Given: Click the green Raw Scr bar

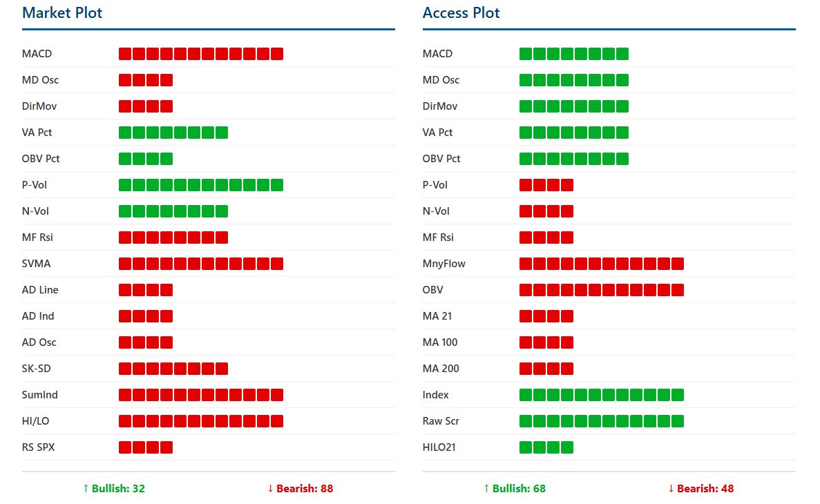Looking at the screenshot, I should pos(602,421).
